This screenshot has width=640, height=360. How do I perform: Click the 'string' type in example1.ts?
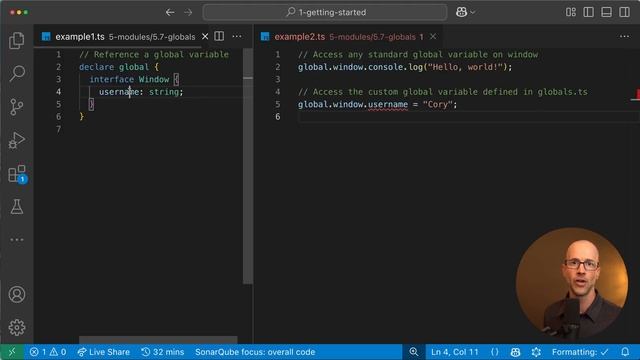coord(164,92)
